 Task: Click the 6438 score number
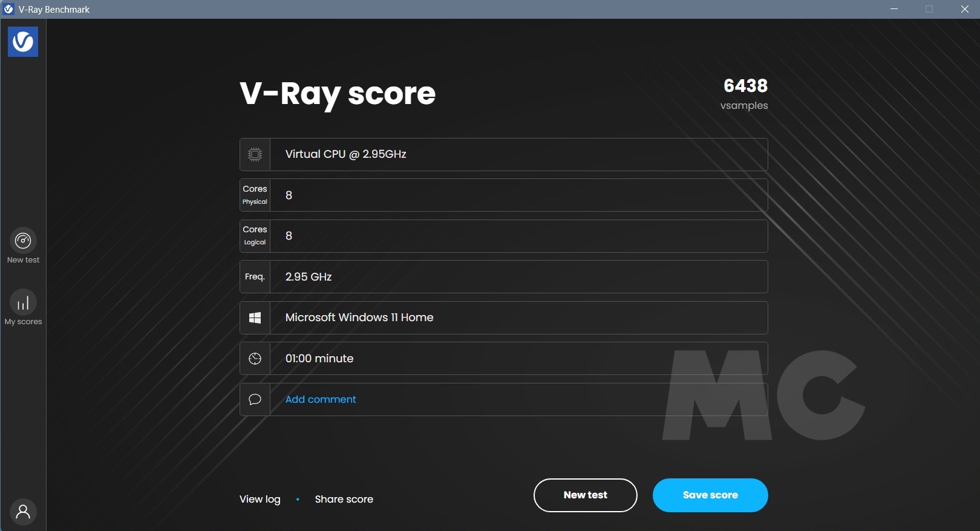[x=745, y=86]
